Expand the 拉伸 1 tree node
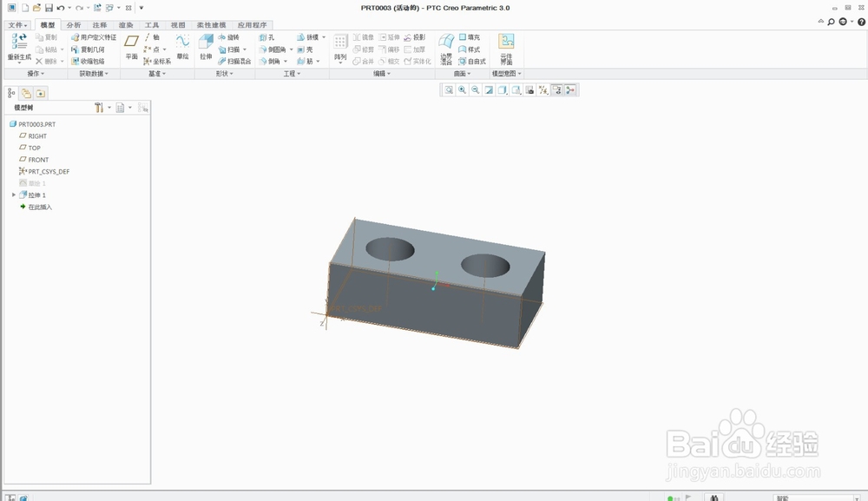The width and height of the screenshot is (868, 501). [14, 195]
